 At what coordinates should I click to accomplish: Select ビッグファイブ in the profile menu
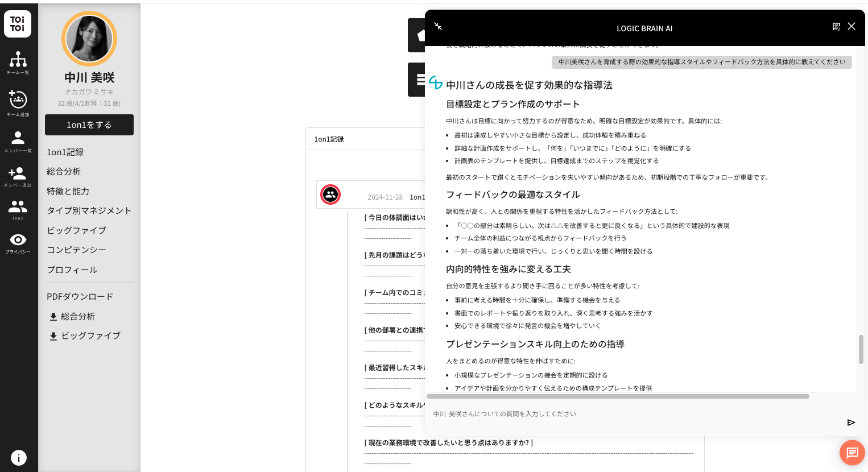click(76, 230)
